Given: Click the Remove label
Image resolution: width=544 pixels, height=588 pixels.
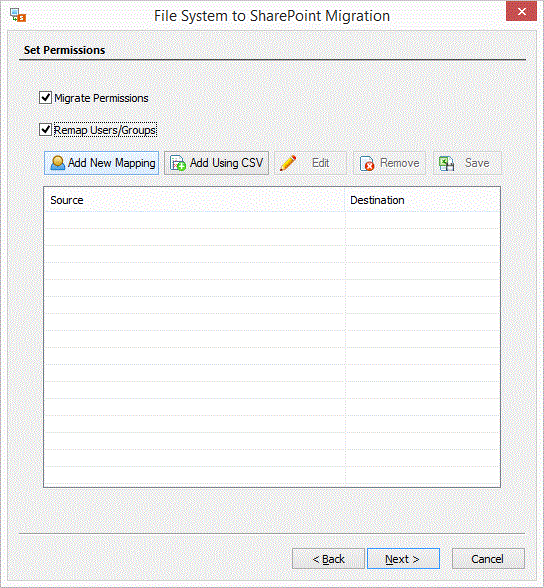Looking at the screenshot, I should coord(400,163).
